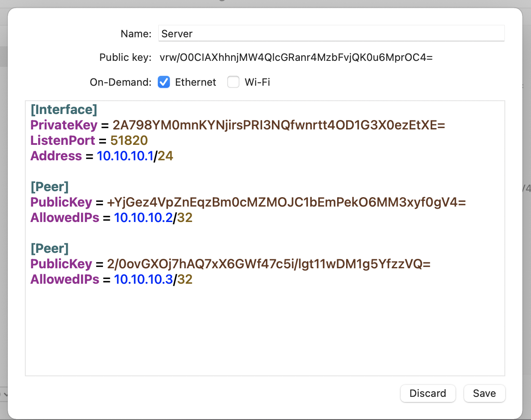Discard the tunnel configuration changes

427,393
